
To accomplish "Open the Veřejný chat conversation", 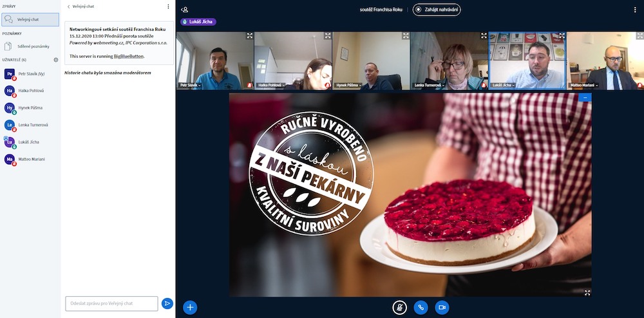I will coord(30,19).
